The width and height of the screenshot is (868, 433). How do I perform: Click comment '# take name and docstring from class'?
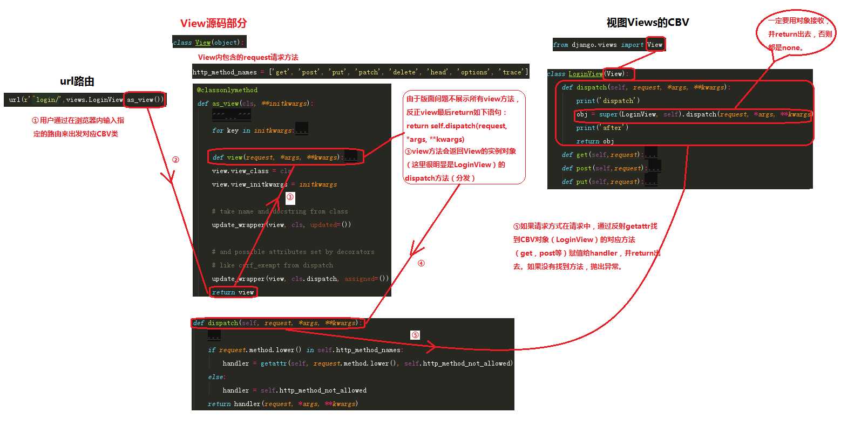click(x=280, y=211)
